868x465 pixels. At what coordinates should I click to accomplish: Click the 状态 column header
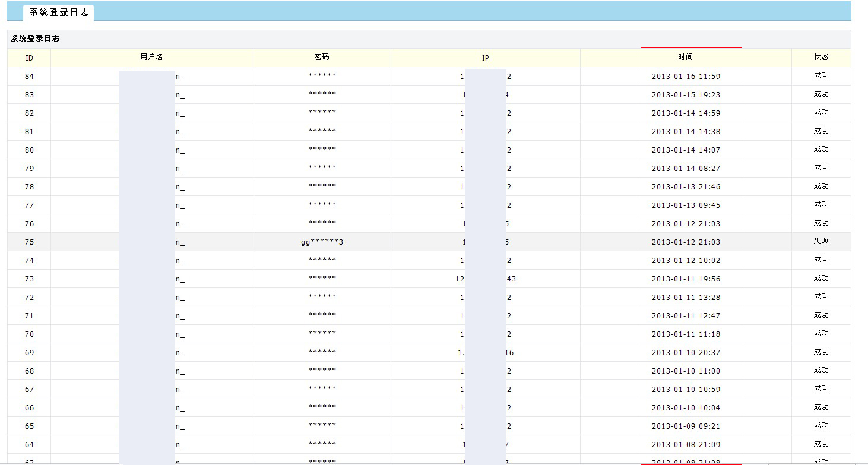821,57
